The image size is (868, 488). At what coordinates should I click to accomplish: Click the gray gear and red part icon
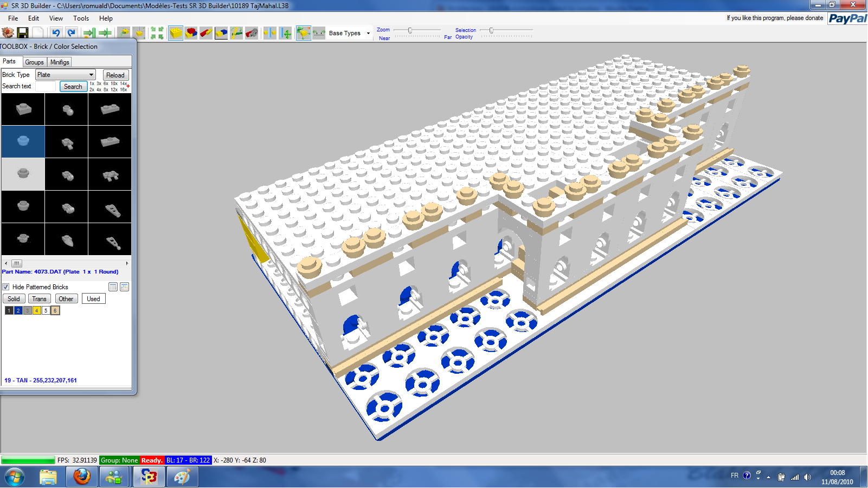click(252, 33)
